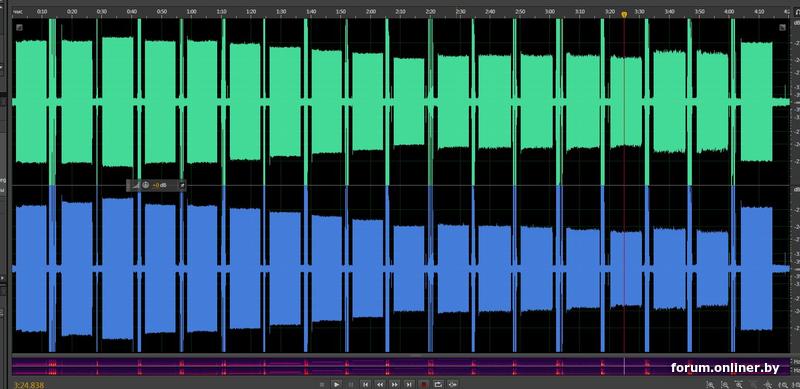Screen dimensions: 800x389
Task: Click the fade-out handle in upper-right of waveform
Action: pos(782,28)
